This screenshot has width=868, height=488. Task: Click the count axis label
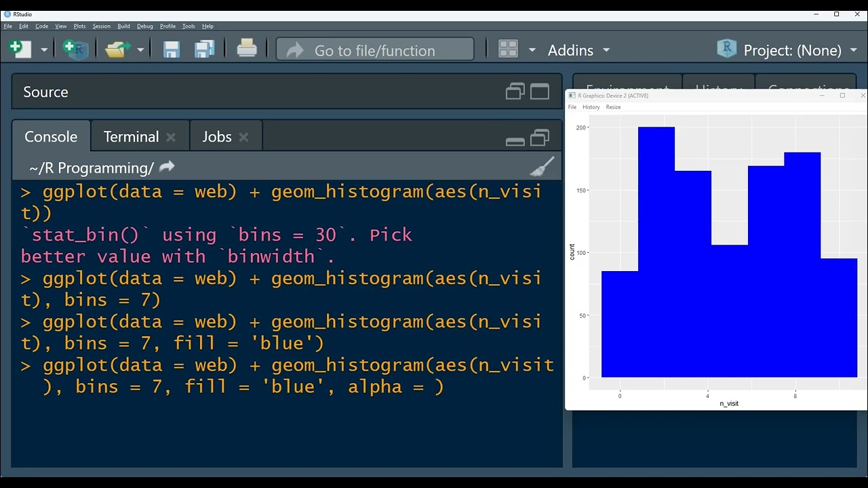point(572,252)
